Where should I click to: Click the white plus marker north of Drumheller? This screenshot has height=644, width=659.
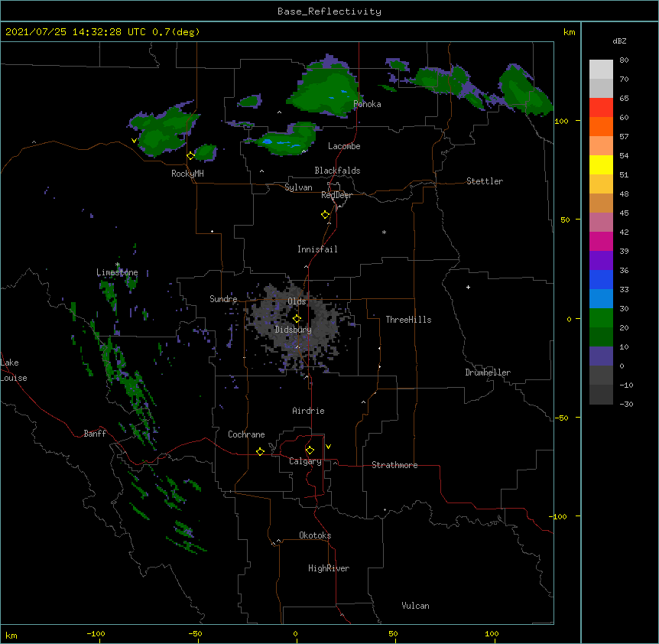(x=468, y=287)
